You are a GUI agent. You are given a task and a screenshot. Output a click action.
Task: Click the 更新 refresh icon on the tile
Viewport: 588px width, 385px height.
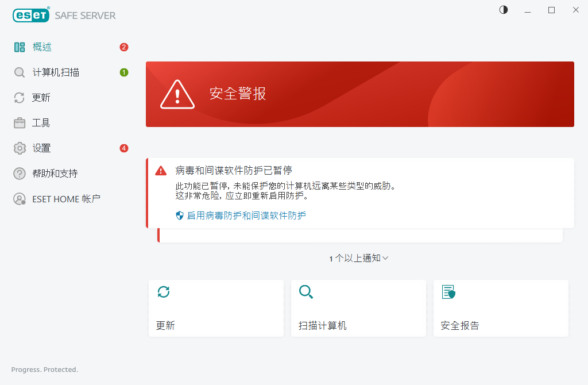pyautogui.click(x=164, y=292)
